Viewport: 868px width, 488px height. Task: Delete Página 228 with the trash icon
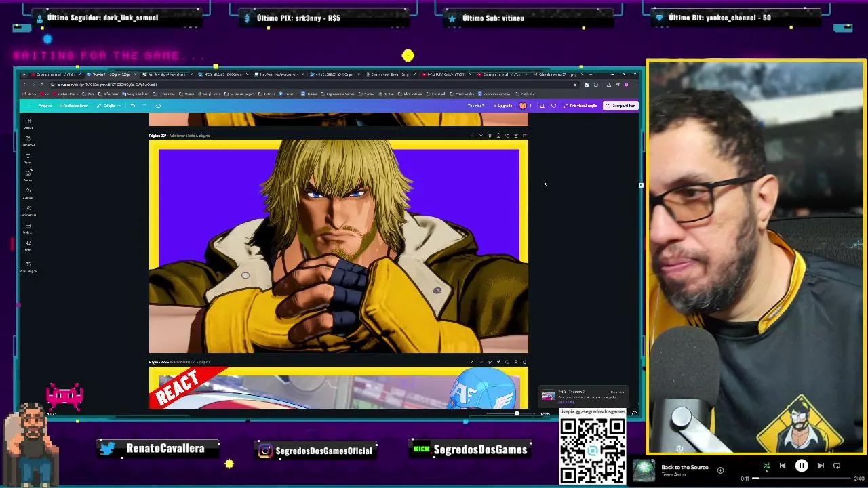[x=516, y=362]
